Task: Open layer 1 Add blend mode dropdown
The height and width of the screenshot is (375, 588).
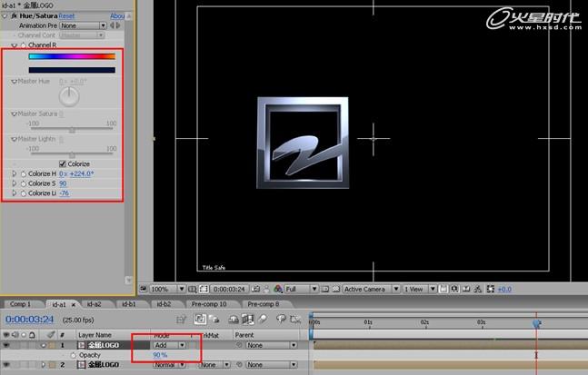Action: [169, 345]
